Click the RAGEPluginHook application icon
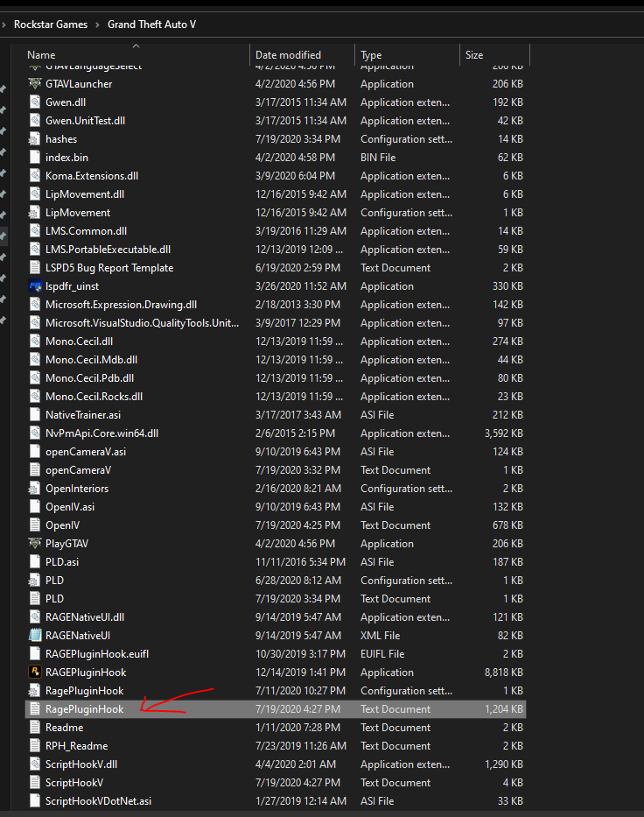The height and width of the screenshot is (817, 644). click(35, 673)
